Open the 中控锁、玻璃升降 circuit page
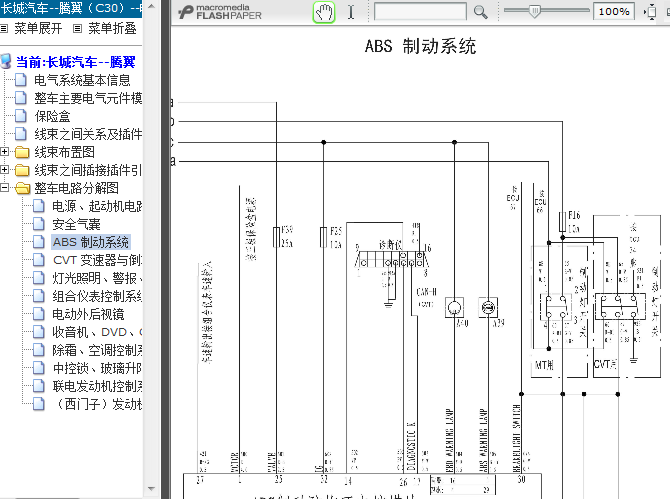This screenshot has height=499, width=670. [97, 368]
